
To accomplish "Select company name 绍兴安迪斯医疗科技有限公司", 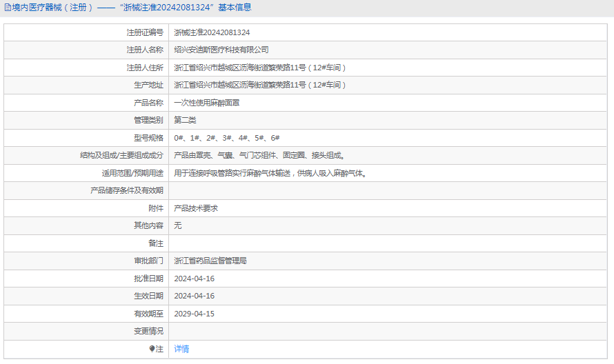I will pyautogui.click(x=221, y=50).
